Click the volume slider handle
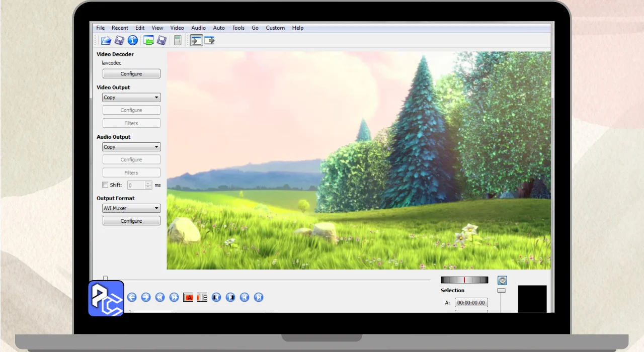Image resolution: width=644 pixels, height=352 pixels. pos(501,290)
